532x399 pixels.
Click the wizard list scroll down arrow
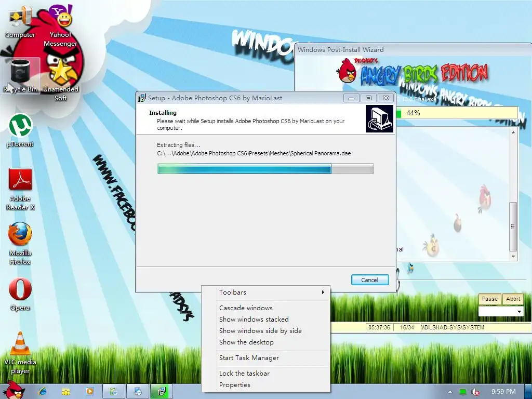(513, 257)
